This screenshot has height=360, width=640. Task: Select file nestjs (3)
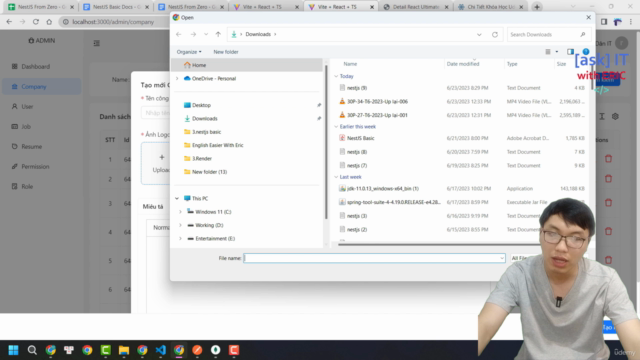pos(353,216)
